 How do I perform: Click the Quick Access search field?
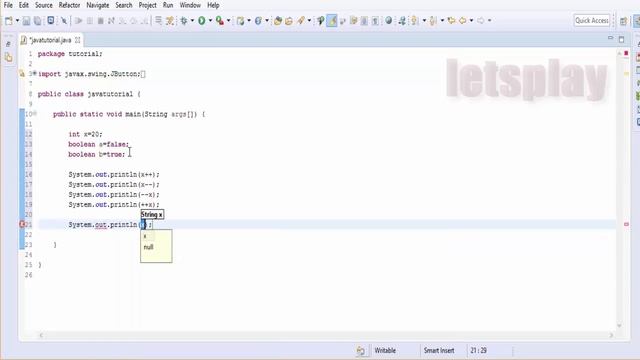pos(592,20)
